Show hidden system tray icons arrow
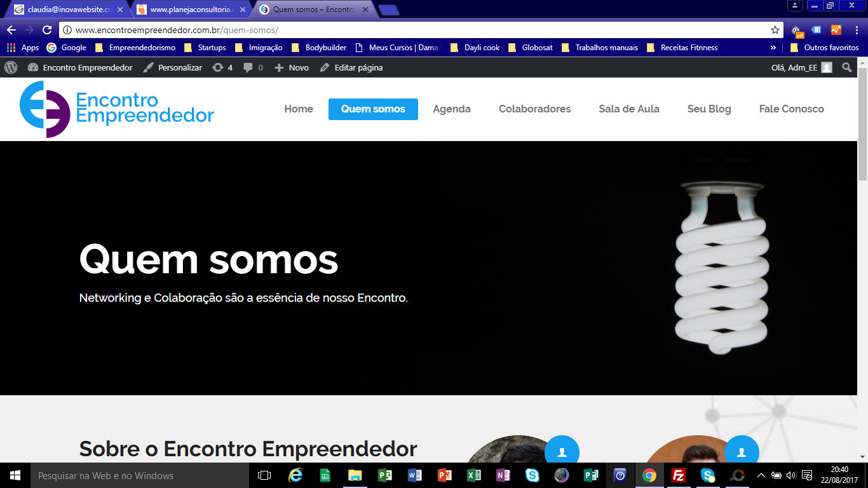This screenshot has width=868, height=488. pos(761,475)
